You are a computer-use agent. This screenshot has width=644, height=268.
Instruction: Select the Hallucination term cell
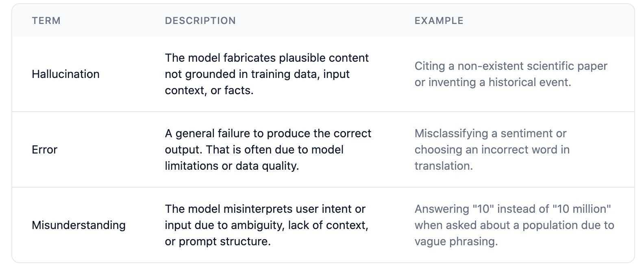click(65, 74)
